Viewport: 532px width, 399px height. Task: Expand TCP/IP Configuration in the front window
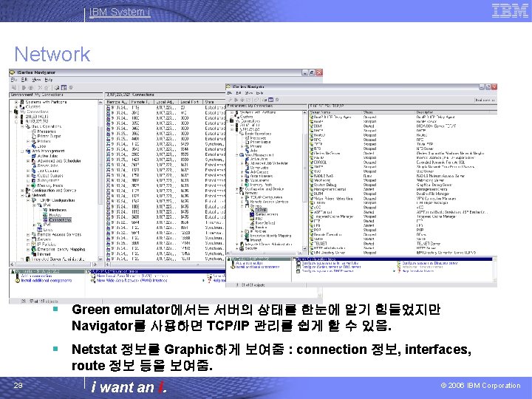coord(242,197)
